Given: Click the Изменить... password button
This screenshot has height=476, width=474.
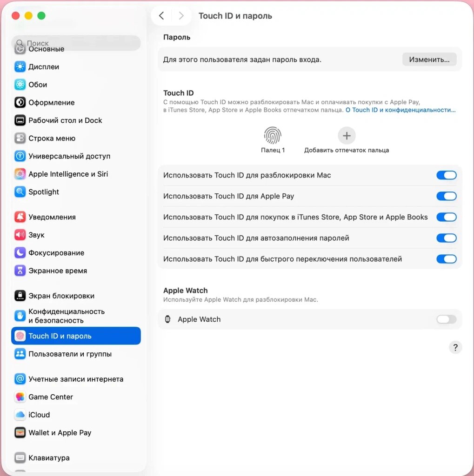Looking at the screenshot, I should pyautogui.click(x=429, y=59).
